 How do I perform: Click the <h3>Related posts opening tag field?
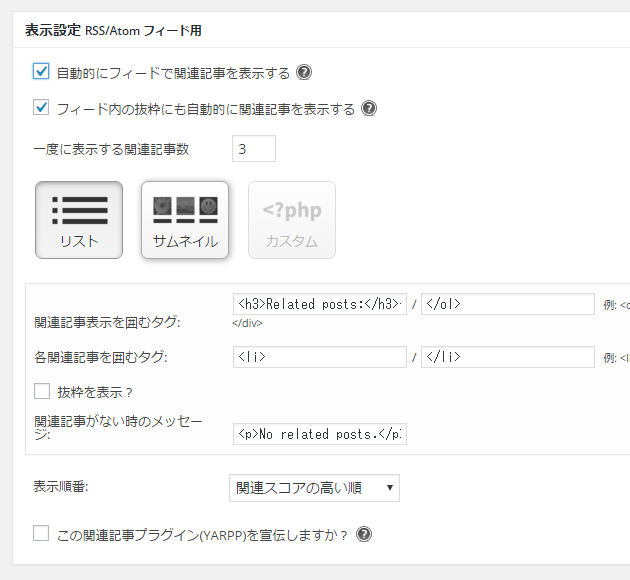point(319,304)
